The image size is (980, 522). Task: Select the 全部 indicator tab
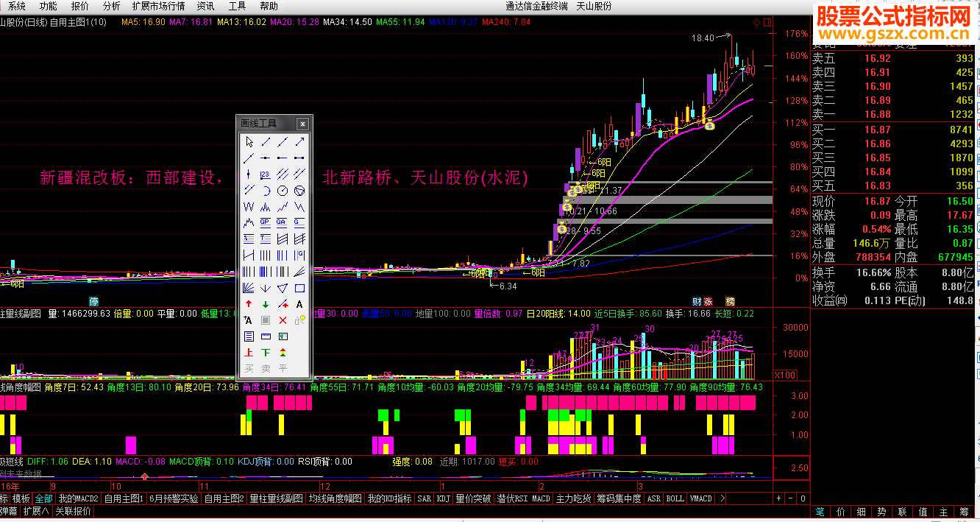(43, 498)
